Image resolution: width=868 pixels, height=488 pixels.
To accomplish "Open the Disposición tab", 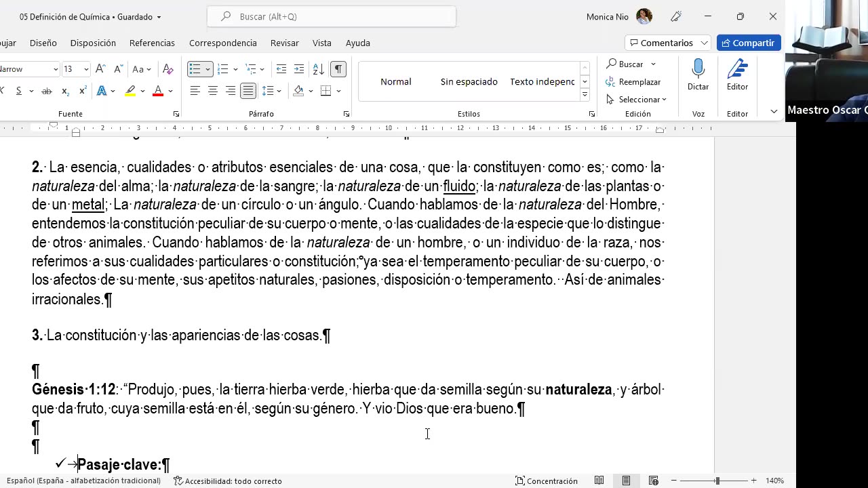I will pyautogui.click(x=93, y=43).
